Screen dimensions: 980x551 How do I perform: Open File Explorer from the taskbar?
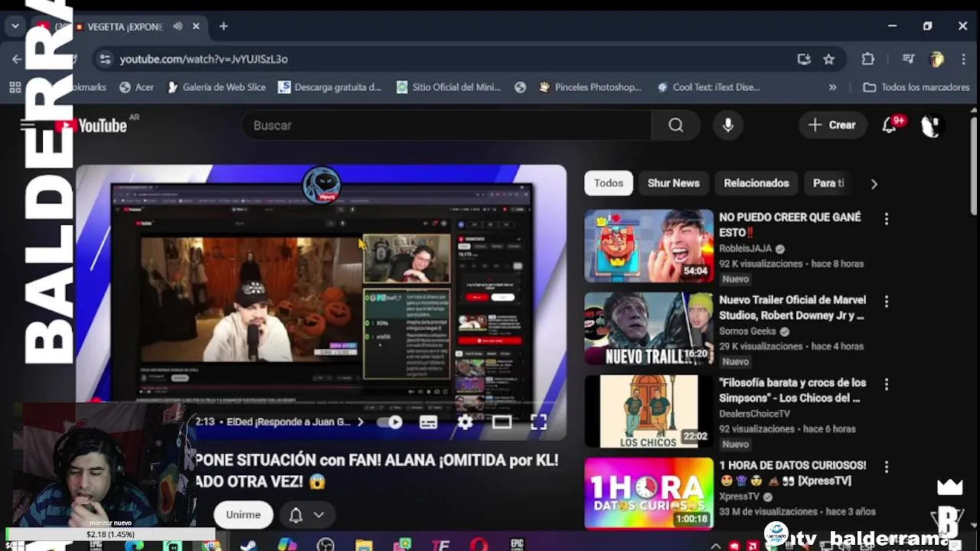pyautogui.click(x=364, y=545)
